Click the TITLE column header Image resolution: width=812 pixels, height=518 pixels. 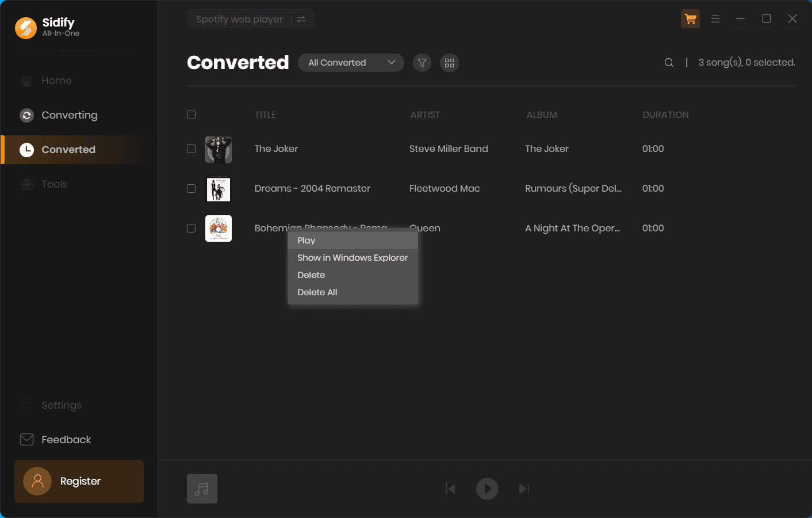265,115
